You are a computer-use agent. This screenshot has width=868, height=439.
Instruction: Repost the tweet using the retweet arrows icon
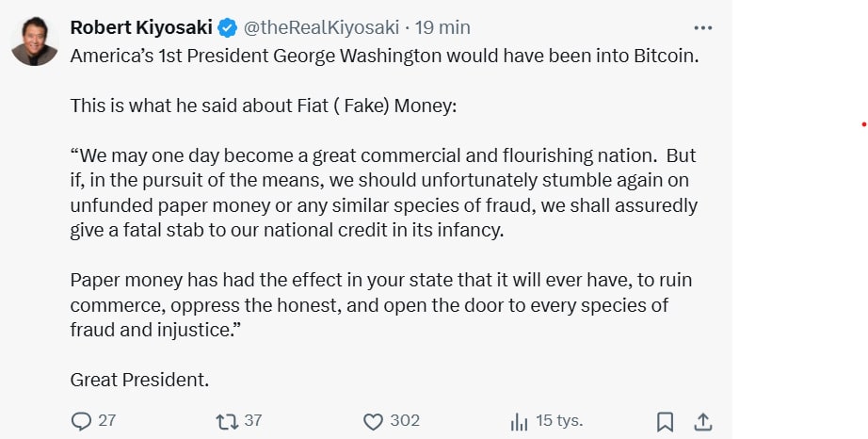[x=227, y=421]
